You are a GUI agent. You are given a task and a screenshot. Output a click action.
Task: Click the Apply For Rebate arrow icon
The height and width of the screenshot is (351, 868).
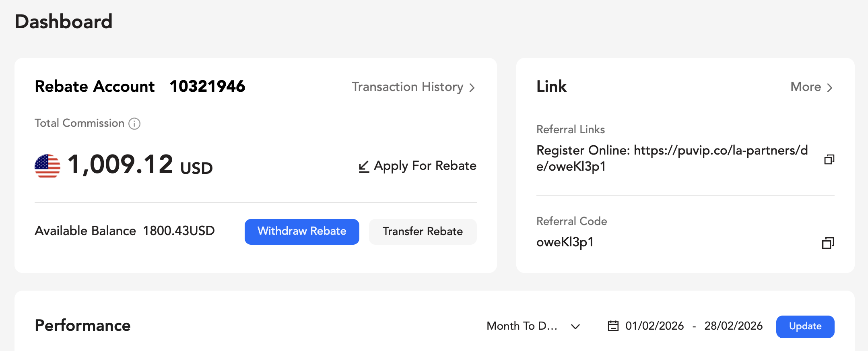(x=364, y=166)
